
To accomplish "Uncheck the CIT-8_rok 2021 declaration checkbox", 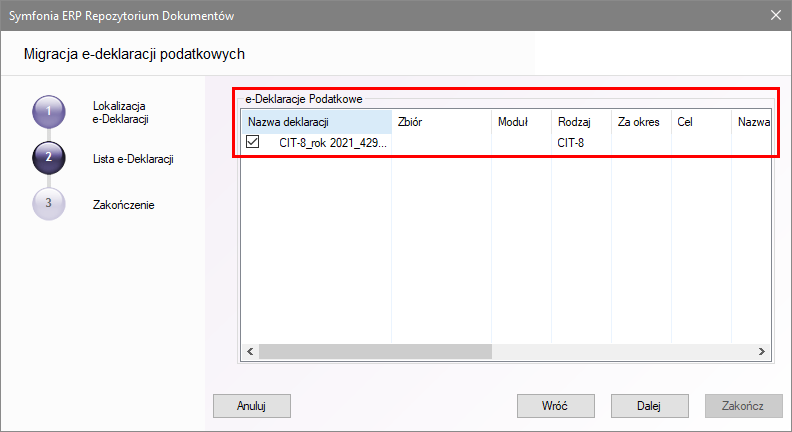I will (x=253, y=143).
